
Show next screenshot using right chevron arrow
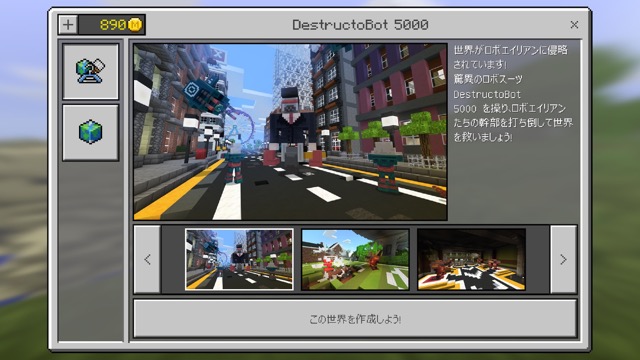563,259
